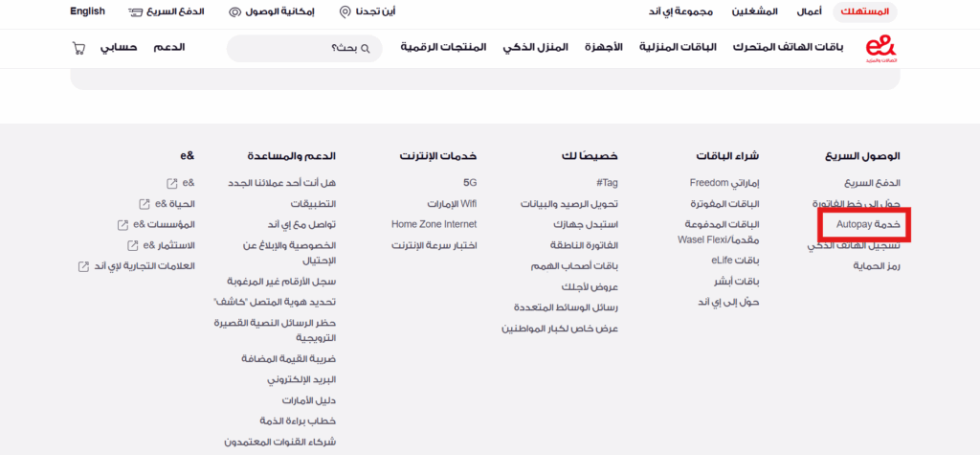Open 5G link under خدمات الإنترنت
The height and width of the screenshot is (455, 980).
tap(470, 183)
